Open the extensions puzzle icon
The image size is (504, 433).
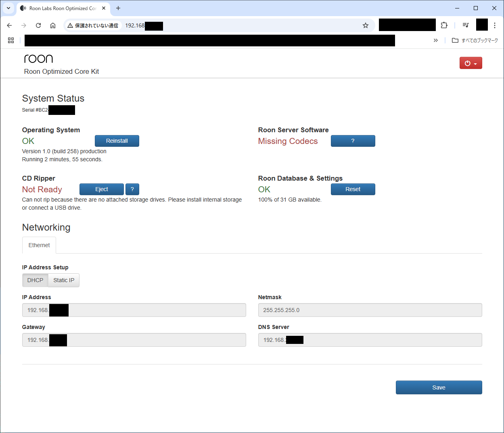444,25
